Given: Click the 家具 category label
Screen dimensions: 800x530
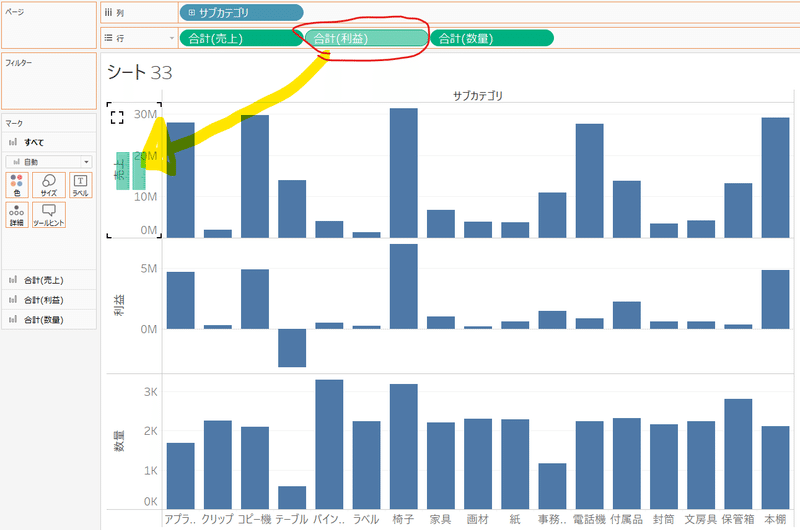Looking at the screenshot, I should (440, 519).
